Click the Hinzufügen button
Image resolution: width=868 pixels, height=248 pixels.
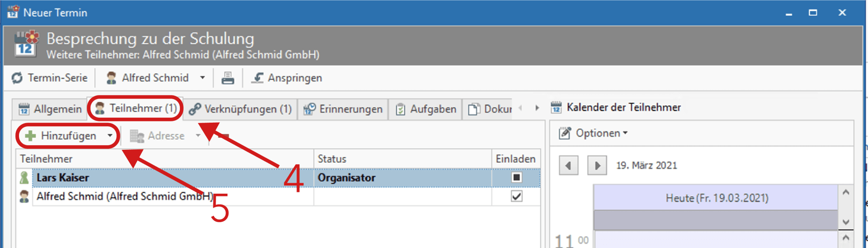[x=61, y=136]
